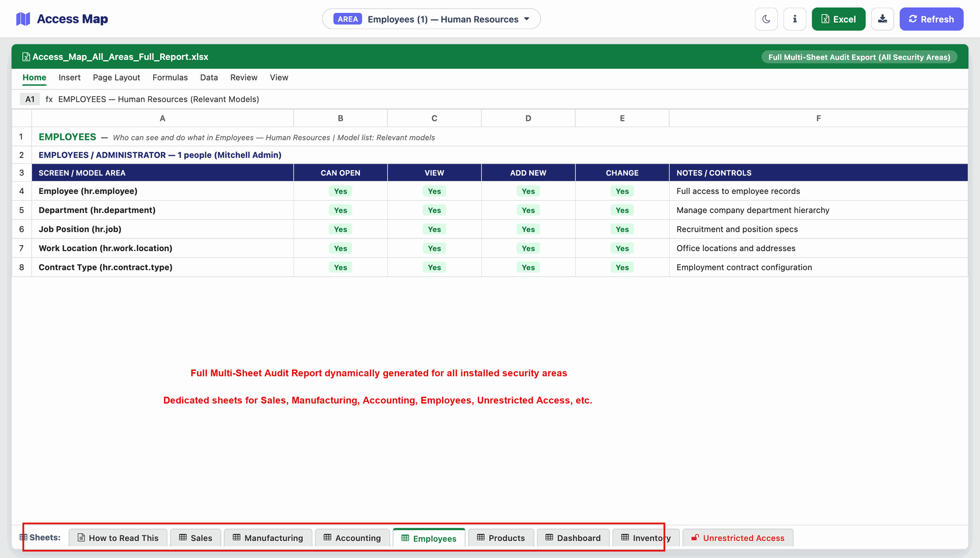This screenshot has width=980, height=558.
Task: Open the Page Layout ribbon tab
Action: tap(116, 78)
